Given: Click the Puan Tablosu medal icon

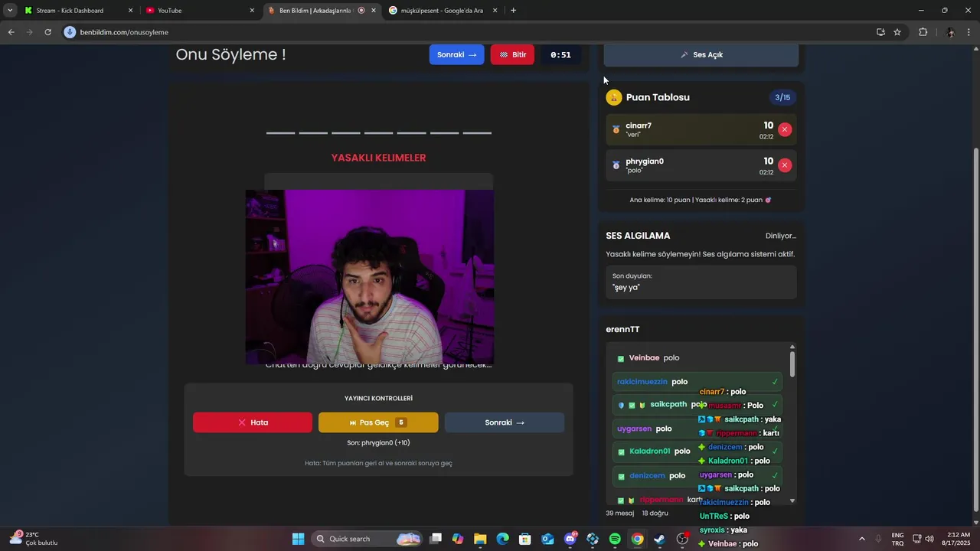Looking at the screenshot, I should point(614,97).
